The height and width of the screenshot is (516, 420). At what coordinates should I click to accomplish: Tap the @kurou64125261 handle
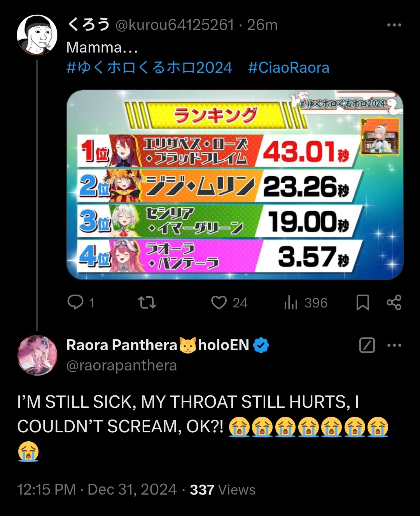[x=175, y=25]
